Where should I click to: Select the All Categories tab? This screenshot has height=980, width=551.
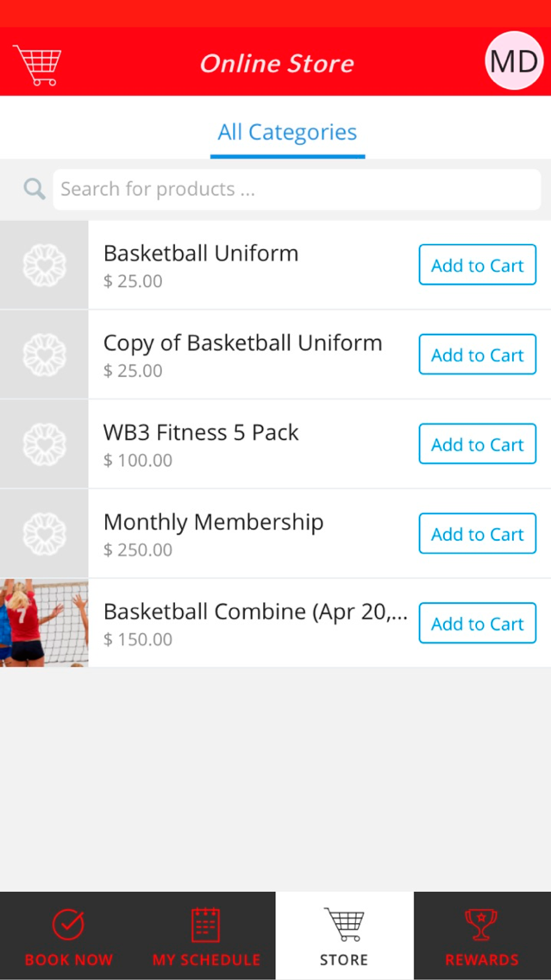(287, 133)
